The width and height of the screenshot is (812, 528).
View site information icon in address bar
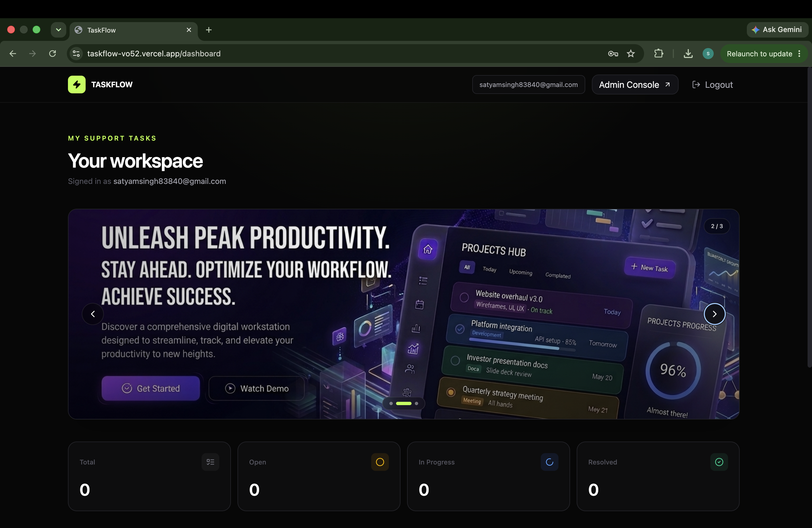coord(77,54)
